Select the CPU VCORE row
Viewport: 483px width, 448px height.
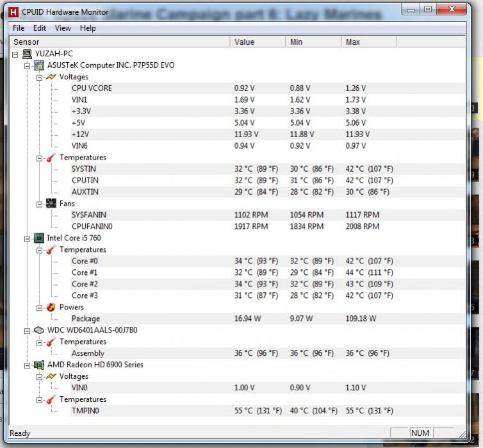coord(92,88)
